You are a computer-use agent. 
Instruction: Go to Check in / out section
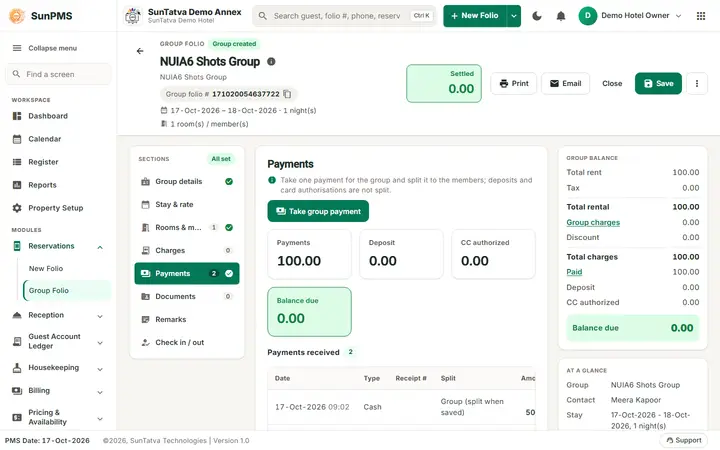pyautogui.click(x=187, y=343)
